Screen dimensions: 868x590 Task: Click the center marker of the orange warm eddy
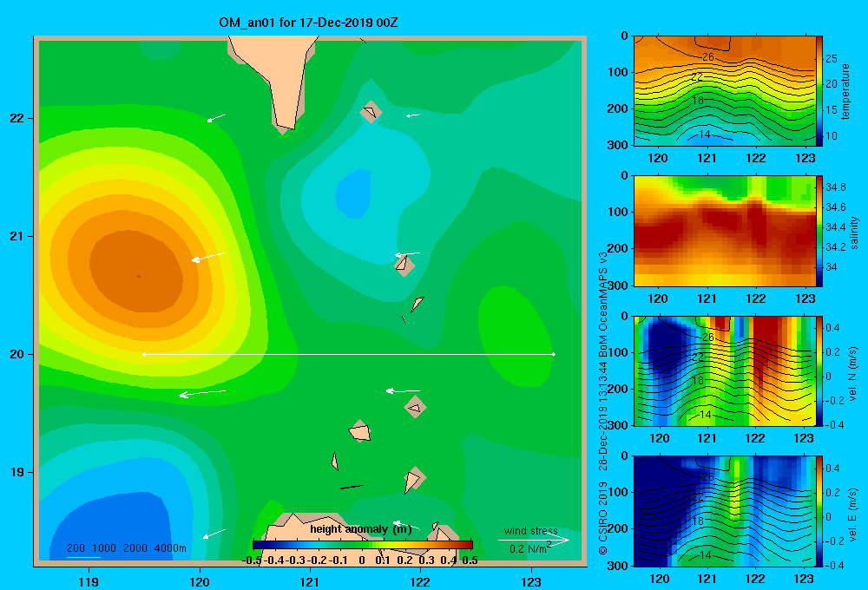139,275
